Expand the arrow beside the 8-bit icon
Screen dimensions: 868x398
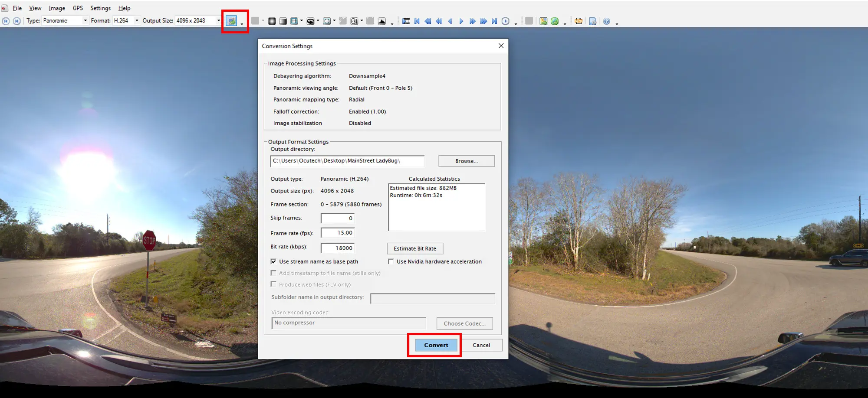(x=362, y=21)
